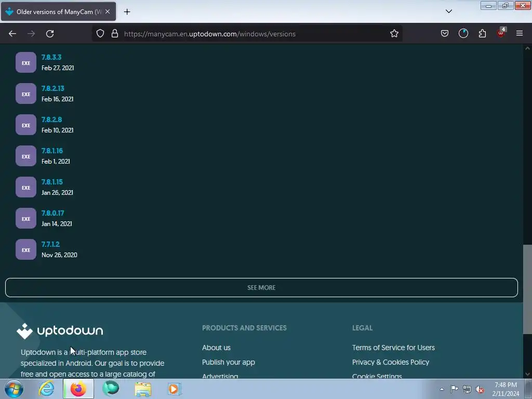532x399 pixels.
Task: Open the Windows Start menu
Action: (x=14, y=389)
